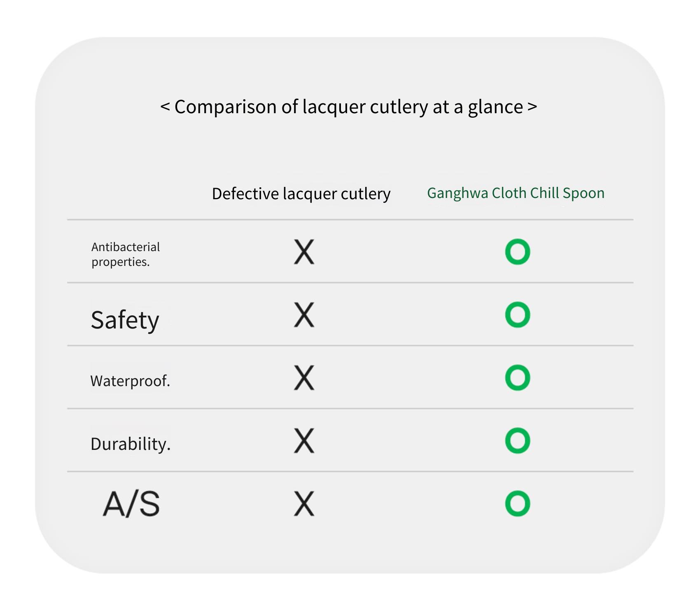Click the green circle in the A/S row

tap(518, 503)
